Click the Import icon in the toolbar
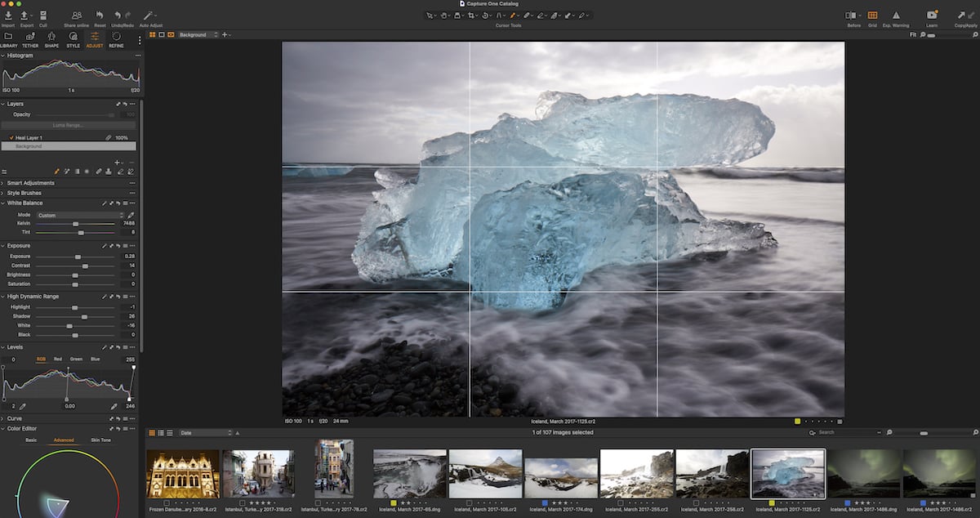980x518 pixels. [x=8, y=15]
